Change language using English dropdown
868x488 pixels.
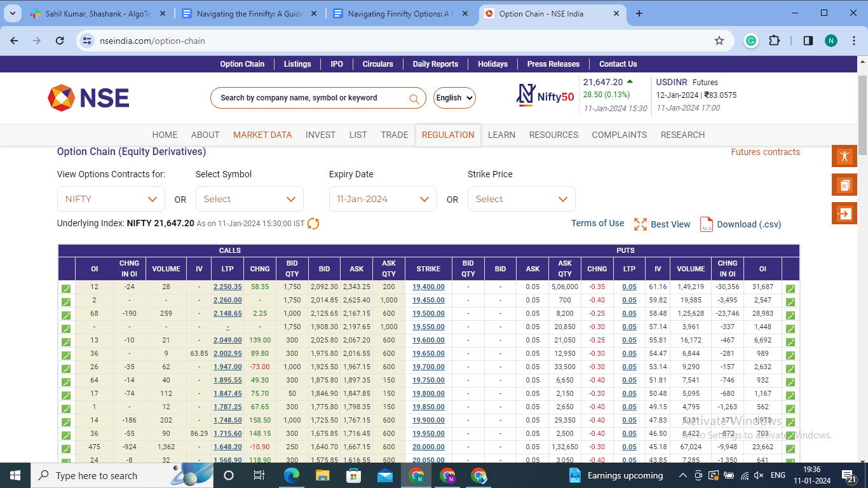point(454,98)
